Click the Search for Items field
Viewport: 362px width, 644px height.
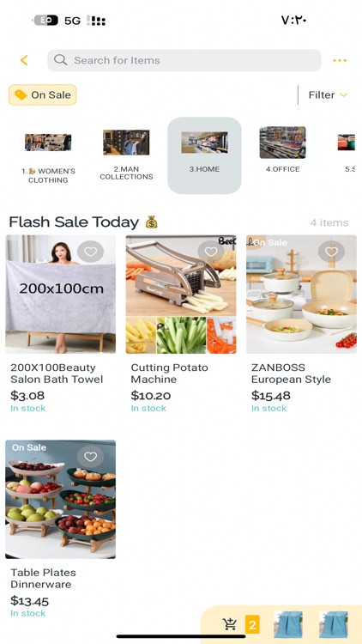click(x=184, y=60)
